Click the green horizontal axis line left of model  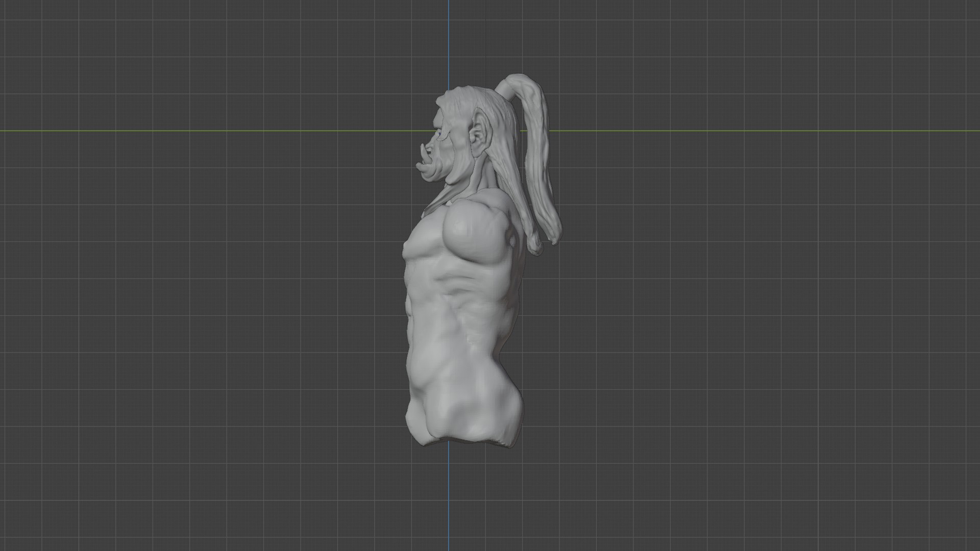[x=204, y=131]
